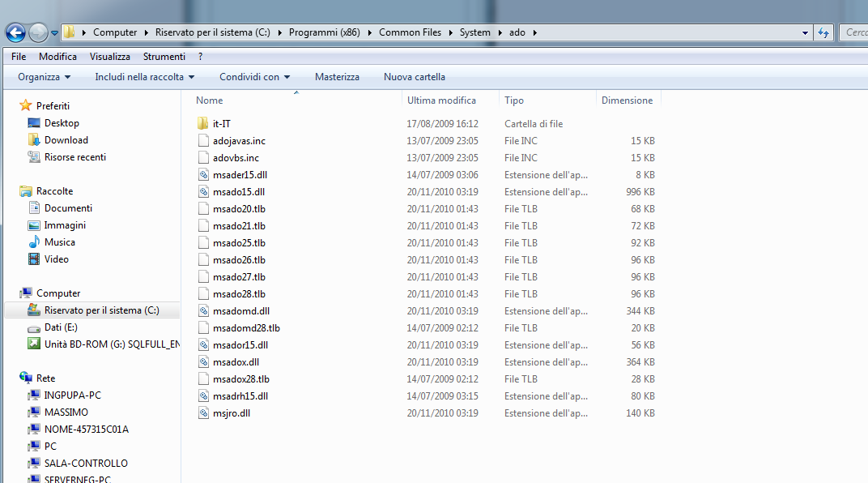Click the Forward navigation arrow button
This screenshot has width=868, height=483.
pos(38,32)
